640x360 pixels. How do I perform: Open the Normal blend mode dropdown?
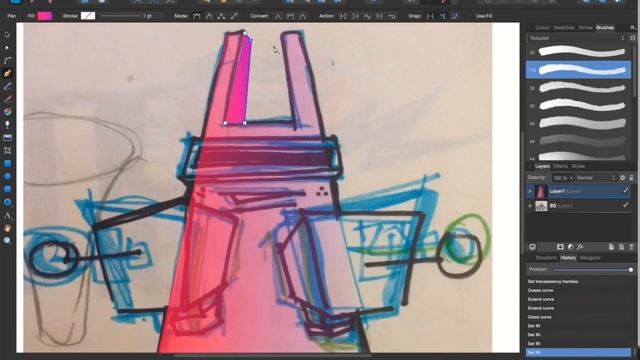pyautogui.click(x=596, y=178)
